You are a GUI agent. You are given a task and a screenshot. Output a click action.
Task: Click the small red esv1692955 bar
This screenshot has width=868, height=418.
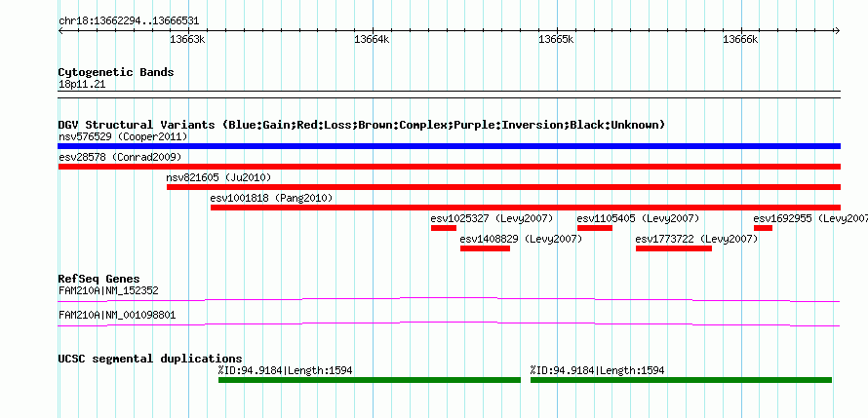click(x=763, y=228)
